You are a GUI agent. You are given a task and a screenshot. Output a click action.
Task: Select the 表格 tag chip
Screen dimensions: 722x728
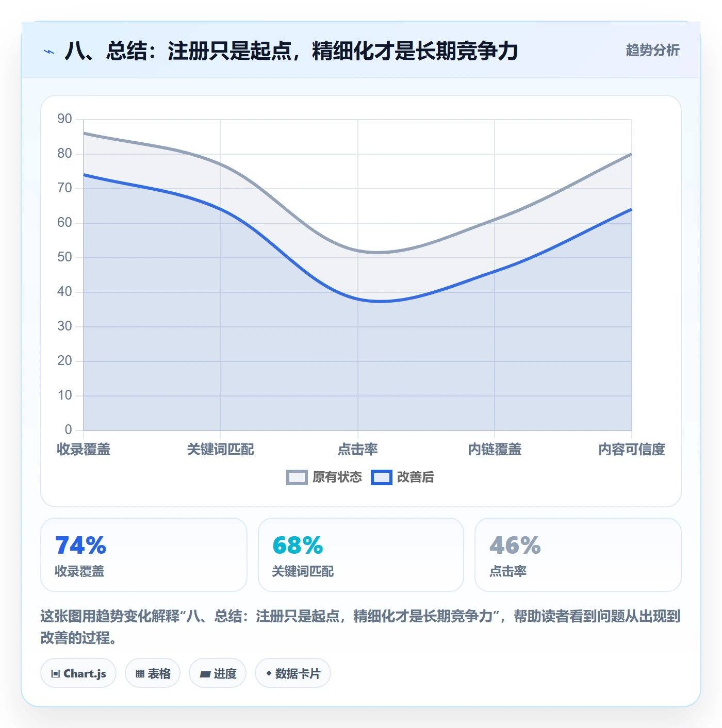(153, 673)
